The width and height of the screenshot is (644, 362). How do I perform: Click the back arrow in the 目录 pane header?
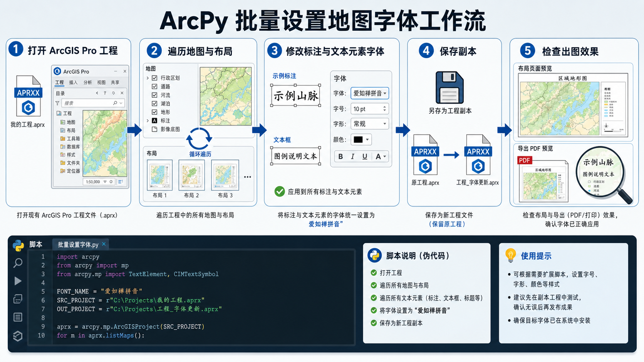point(97,93)
